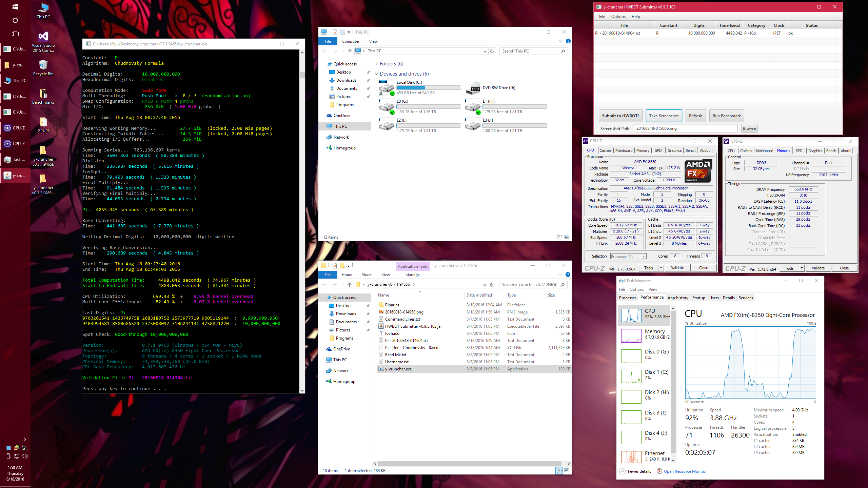Show hidden system tray icons chevron
Viewport: 868px width, 488px height.
pos(24,439)
